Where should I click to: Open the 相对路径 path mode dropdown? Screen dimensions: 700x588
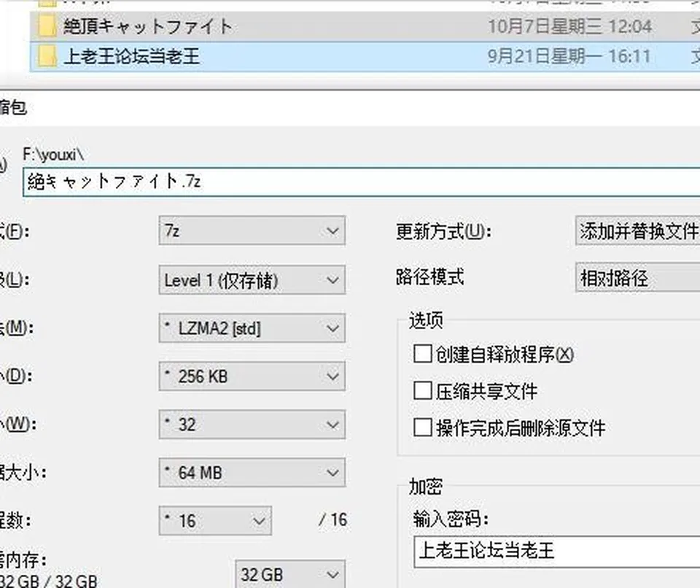(638, 277)
